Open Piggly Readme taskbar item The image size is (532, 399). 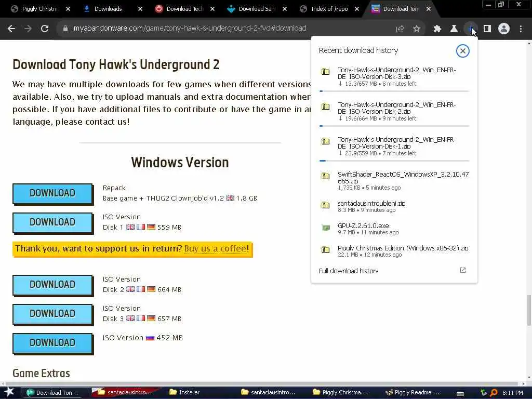[413, 392]
